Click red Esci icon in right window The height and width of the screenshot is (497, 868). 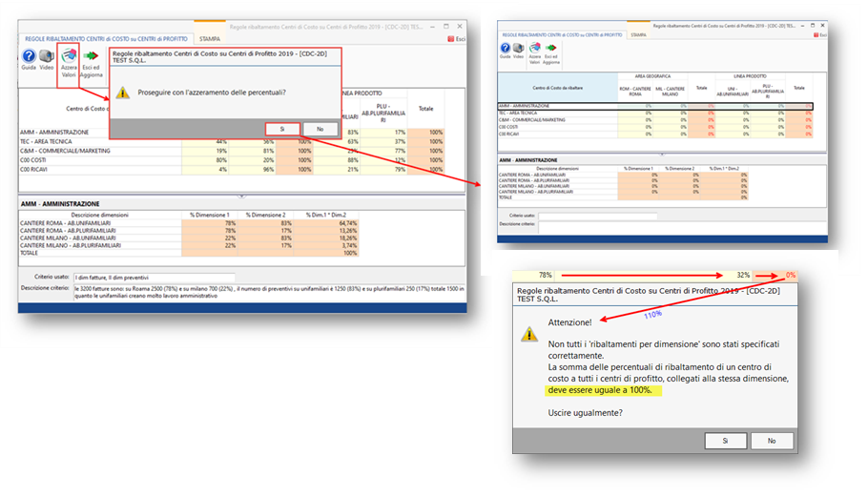click(816, 35)
